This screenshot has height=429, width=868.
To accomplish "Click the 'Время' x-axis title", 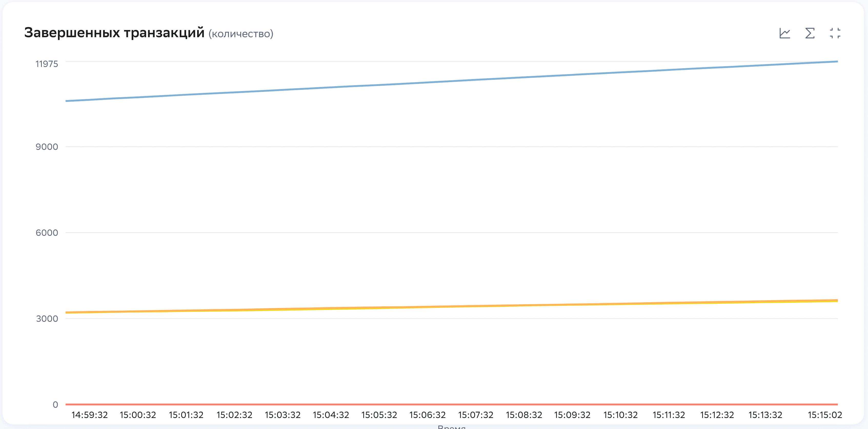I will click(451, 427).
